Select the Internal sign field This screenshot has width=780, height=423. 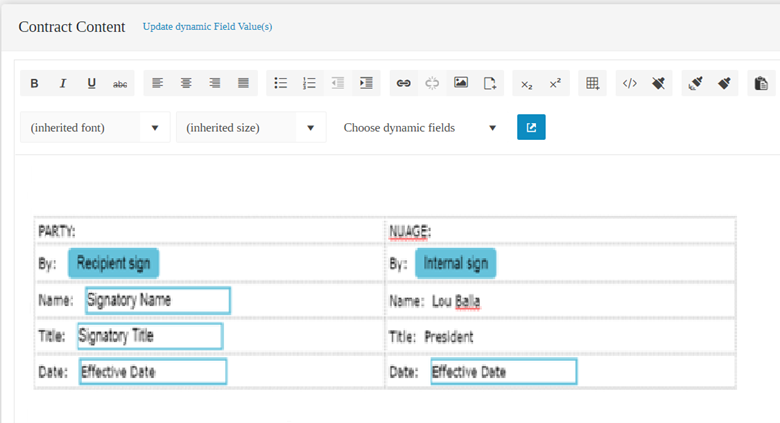(x=455, y=264)
